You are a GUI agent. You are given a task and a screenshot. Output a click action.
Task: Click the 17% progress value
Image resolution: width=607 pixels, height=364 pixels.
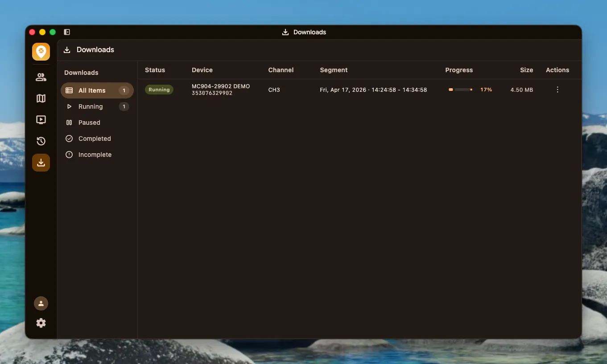[x=486, y=90]
